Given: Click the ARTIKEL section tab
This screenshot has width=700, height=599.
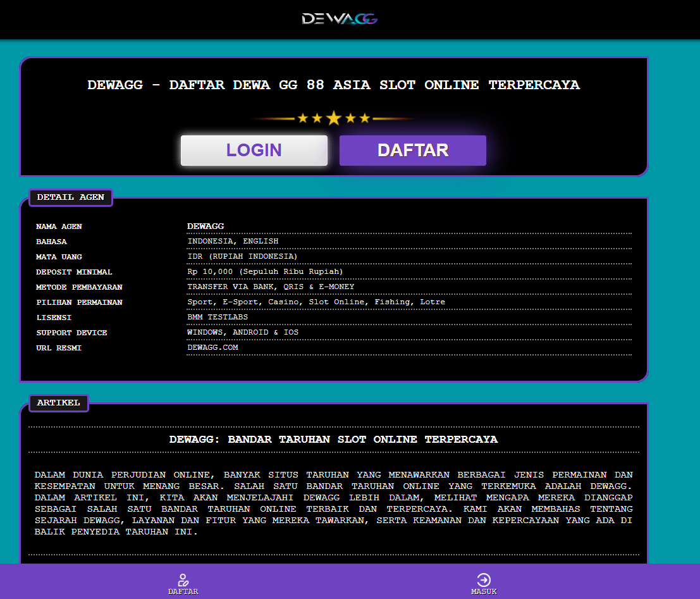Looking at the screenshot, I should tap(59, 403).
